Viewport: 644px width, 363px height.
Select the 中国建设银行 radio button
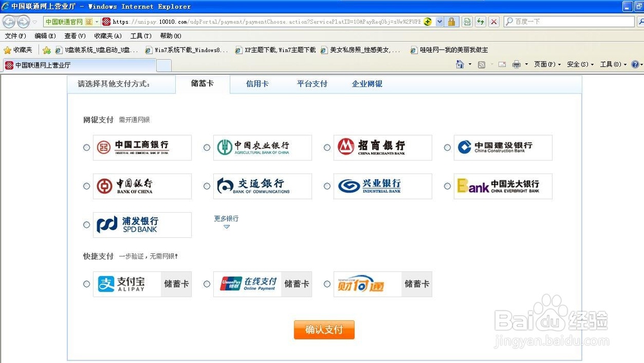click(x=448, y=147)
